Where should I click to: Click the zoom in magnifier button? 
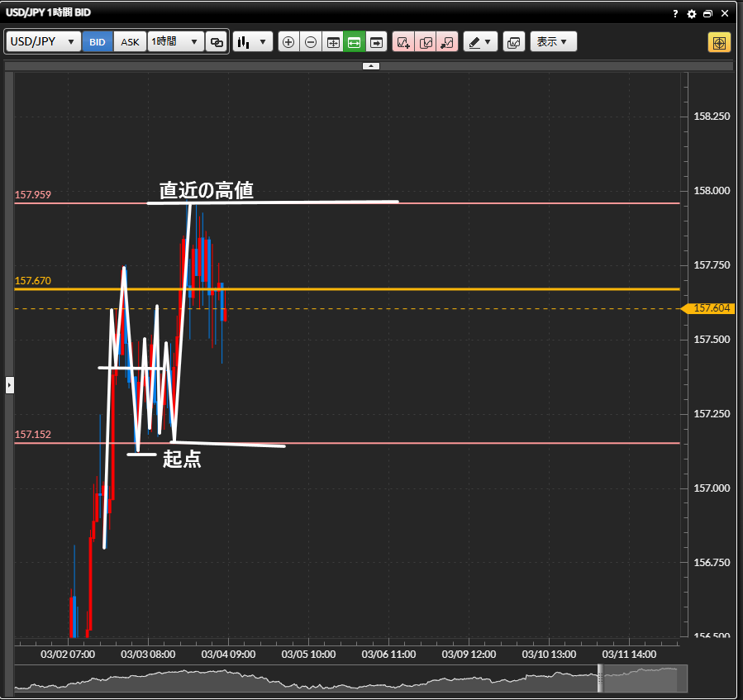click(288, 42)
